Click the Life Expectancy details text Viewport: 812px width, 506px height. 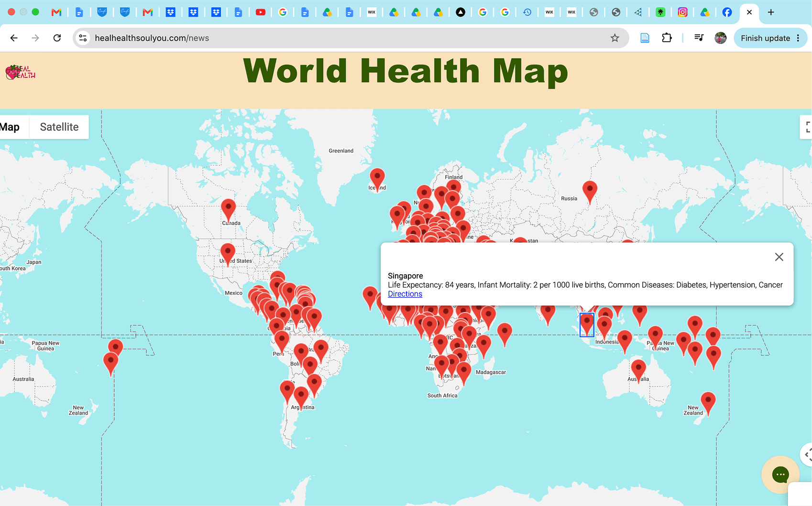tap(585, 285)
